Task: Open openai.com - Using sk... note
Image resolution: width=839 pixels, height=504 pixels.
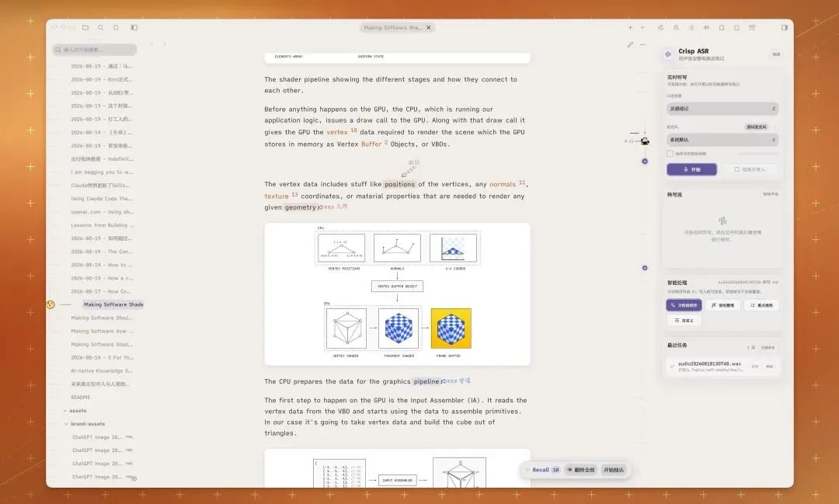Action: (103, 212)
